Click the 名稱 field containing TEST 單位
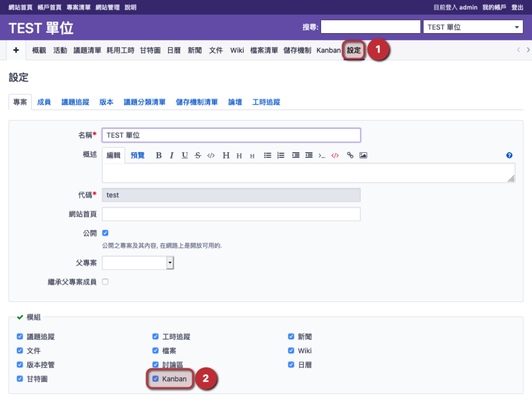 point(231,135)
